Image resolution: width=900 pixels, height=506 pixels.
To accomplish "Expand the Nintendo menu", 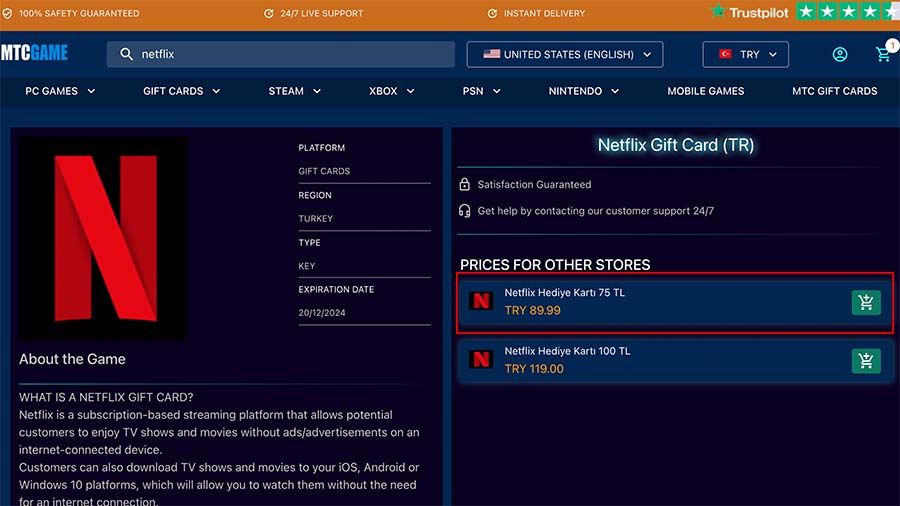I will point(584,91).
